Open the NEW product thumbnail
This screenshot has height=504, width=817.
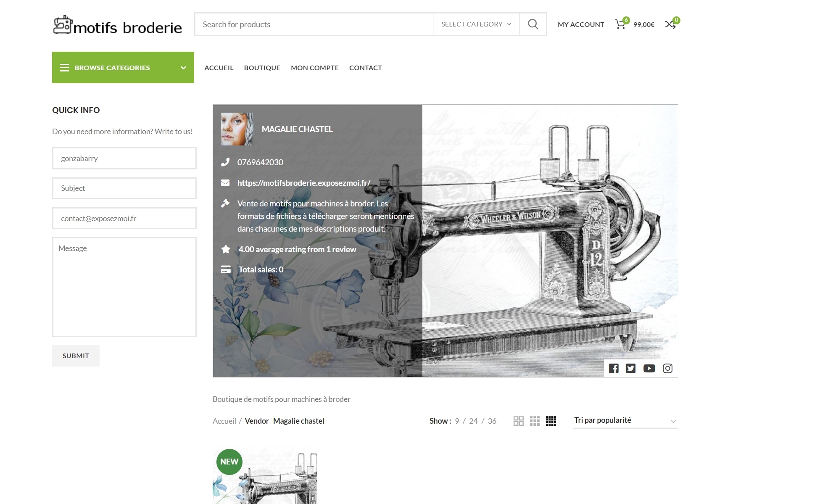(x=265, y=479)
